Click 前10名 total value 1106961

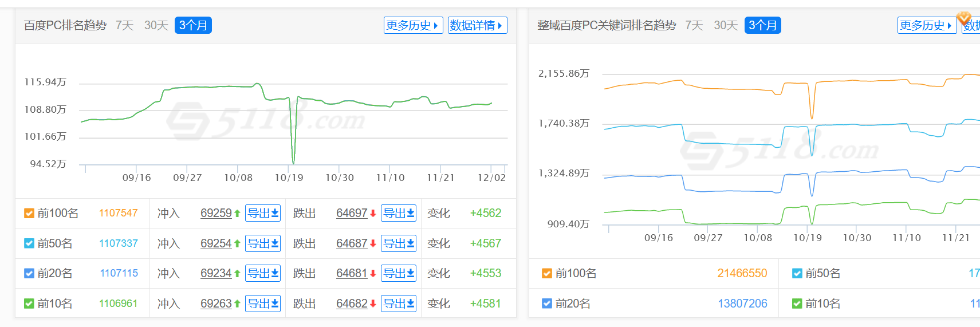tap(118, 304)
